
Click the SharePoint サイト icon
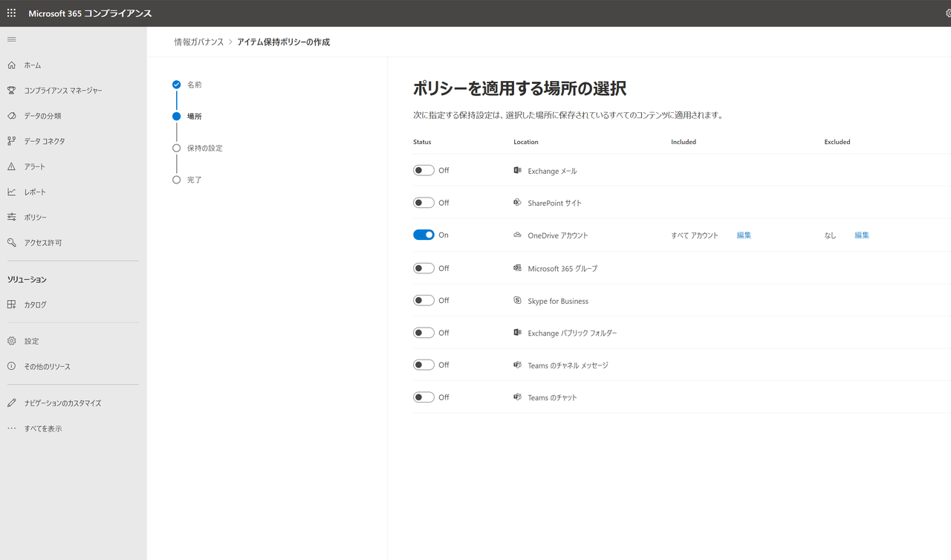tap(517, 202)
